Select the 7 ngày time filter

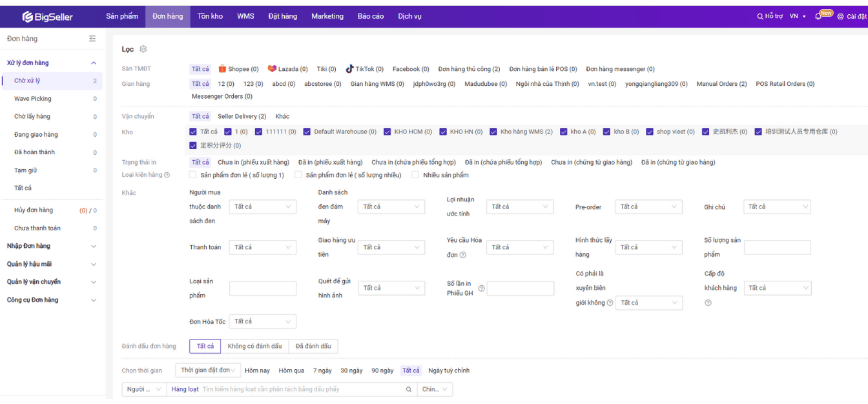click(322, 370)
